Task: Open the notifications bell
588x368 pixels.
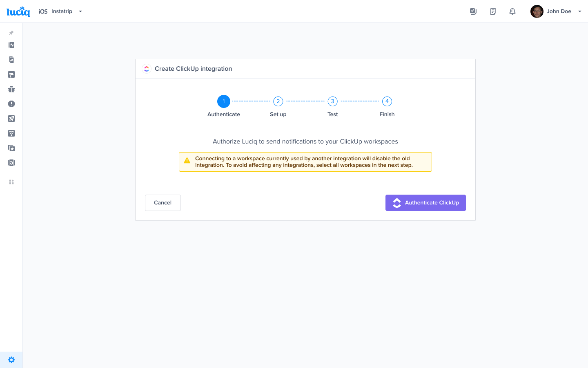Action: (512, 11)
